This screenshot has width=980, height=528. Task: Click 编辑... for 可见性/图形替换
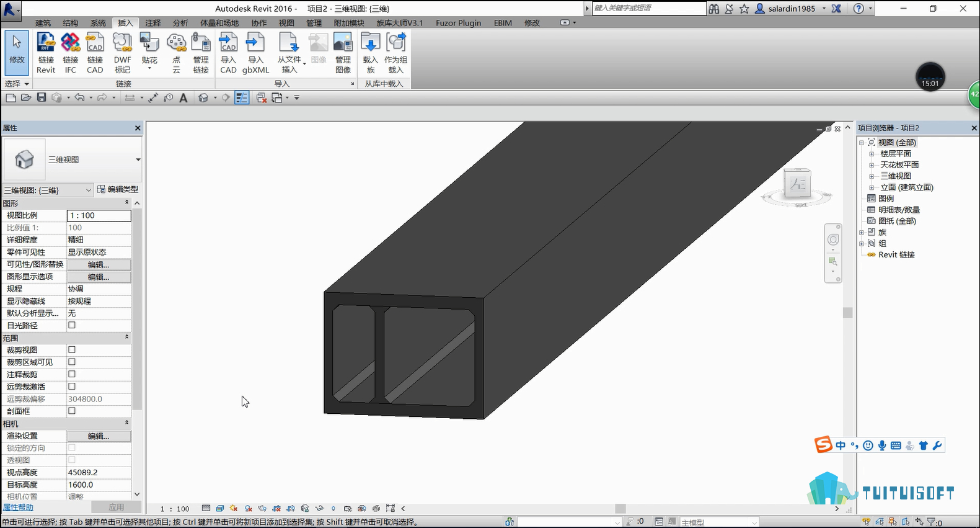(99, 264)
